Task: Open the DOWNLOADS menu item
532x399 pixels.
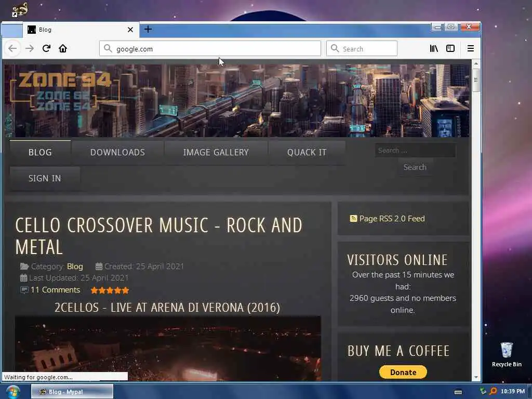Action: [x=118, y=152]
